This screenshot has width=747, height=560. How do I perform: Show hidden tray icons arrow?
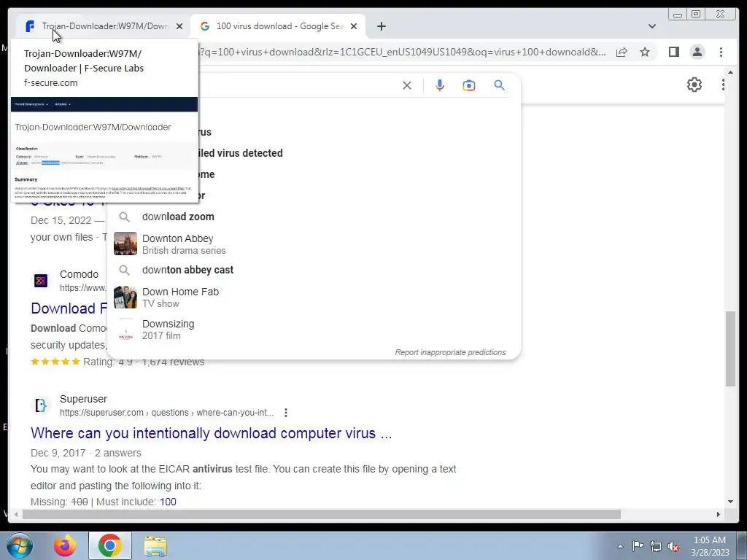pos(620,546)
